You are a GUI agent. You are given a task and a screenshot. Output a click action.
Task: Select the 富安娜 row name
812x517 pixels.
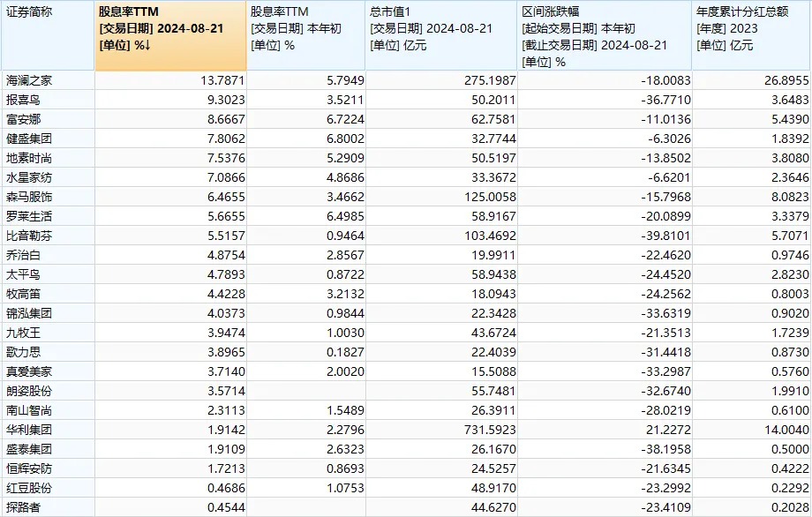coord(23,120)
